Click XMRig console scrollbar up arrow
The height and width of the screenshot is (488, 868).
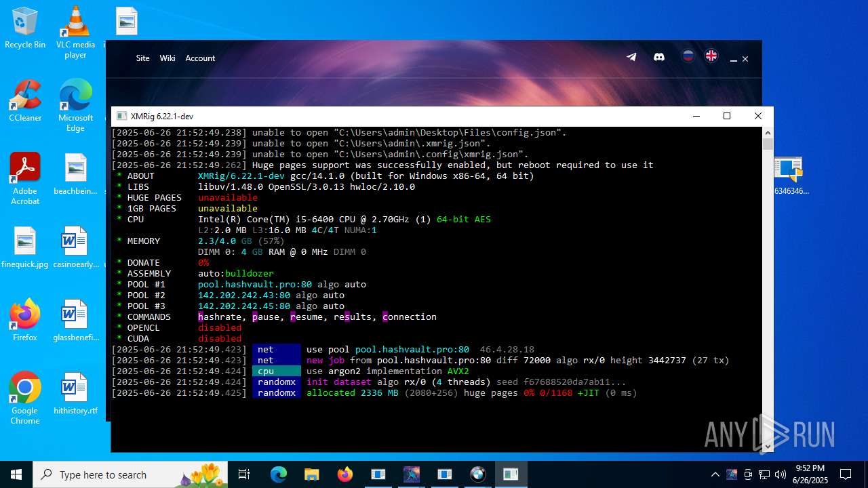[768, 132]
